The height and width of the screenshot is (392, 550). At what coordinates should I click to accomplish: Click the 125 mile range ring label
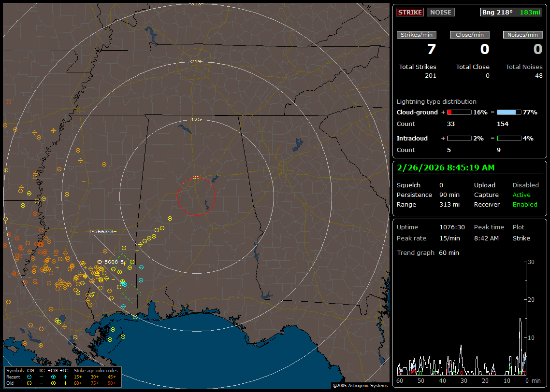196,119
